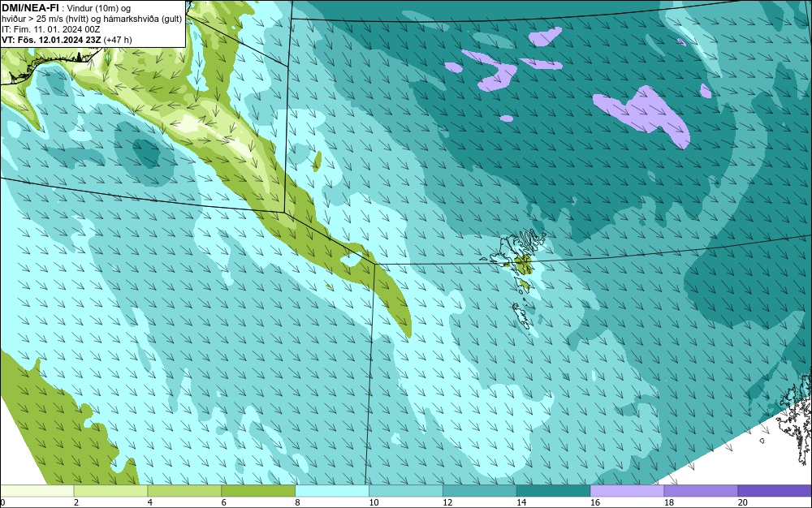Screen dimensions: 812x508
Task: Click the legend scale value 16
Action: click(595, 502)
